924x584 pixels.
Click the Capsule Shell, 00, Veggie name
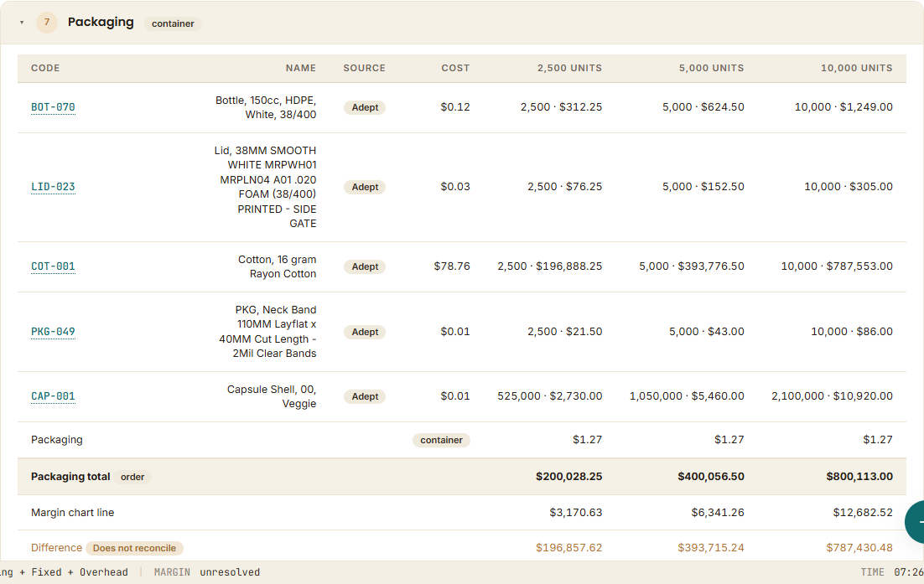tap(272, 396)
